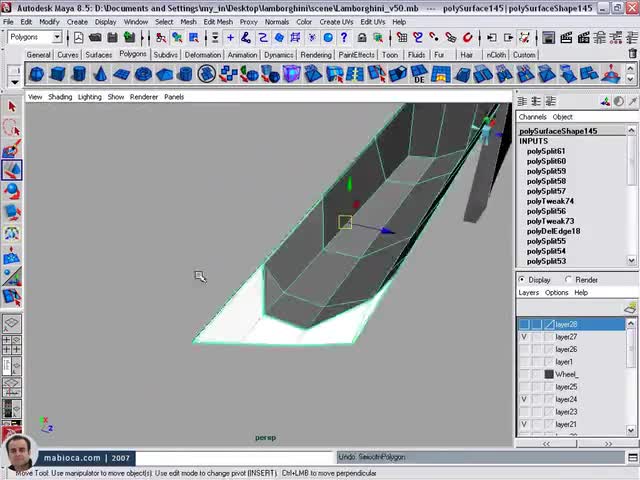Activate the Move tool in toolbox
Viewport: 640px width, 480px height.
pyautogui.click(x=11, y=170)
